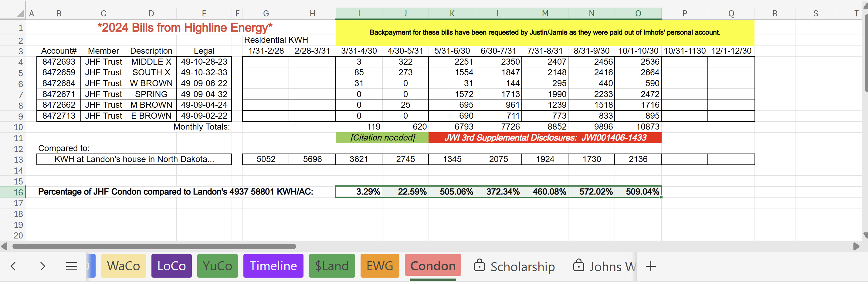Click the lock icon on Scholarship tab
The width and height of the screenshot is (868, 284).
point(479,265)
